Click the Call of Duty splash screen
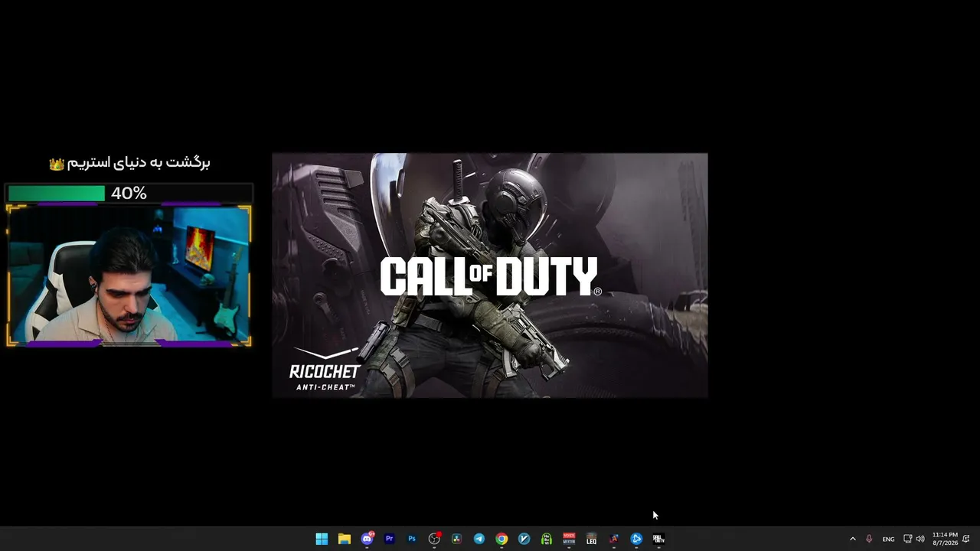Screen dimensions: 980x551 click(490, 275)
